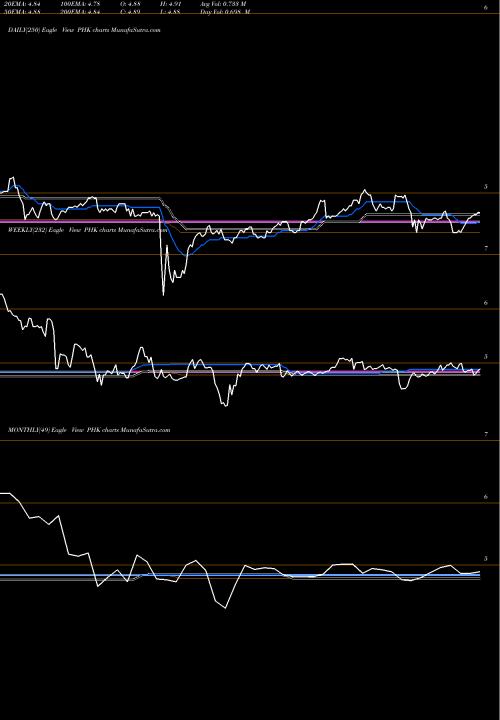The image size is (500, 720).
Task: Click the open price O: 4.88
Action: tap(130, 3)
